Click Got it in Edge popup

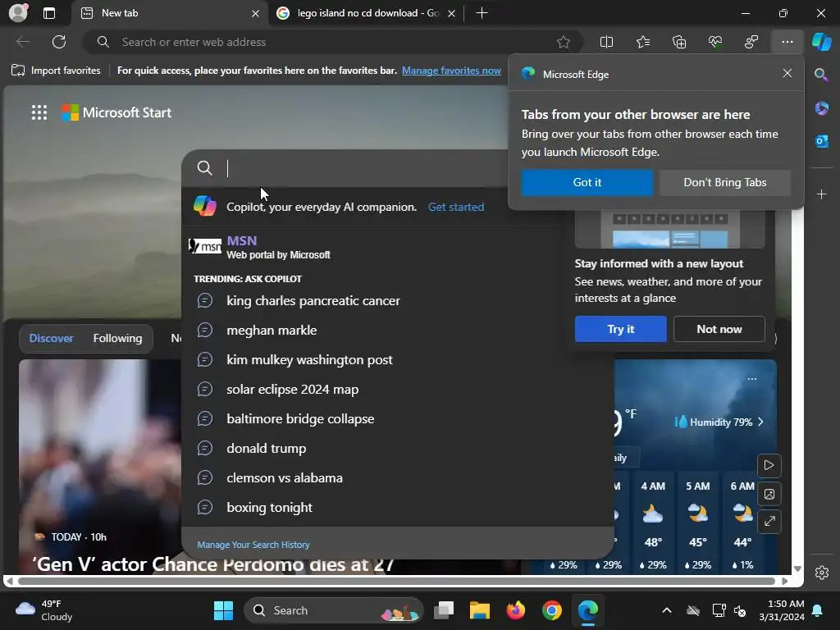pyautogui.click(x=587, y=182)
